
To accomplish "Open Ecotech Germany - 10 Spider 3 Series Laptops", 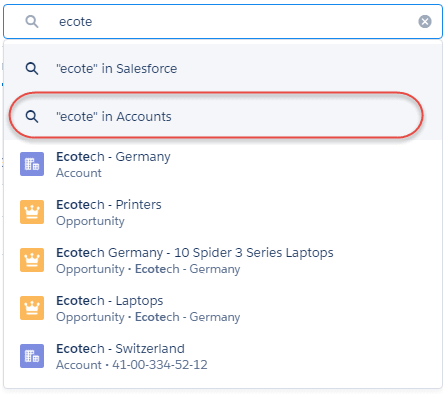I will click(x=223, y=260).
